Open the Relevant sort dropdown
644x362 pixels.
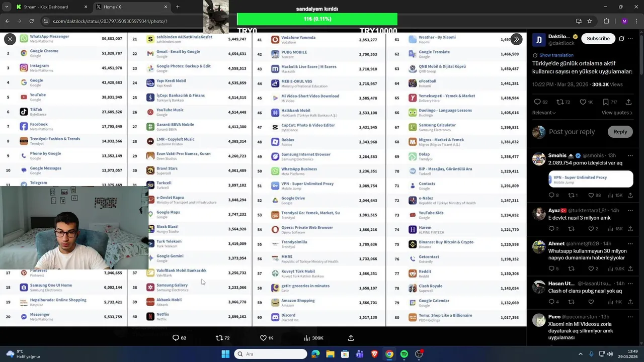pos(544,113)
